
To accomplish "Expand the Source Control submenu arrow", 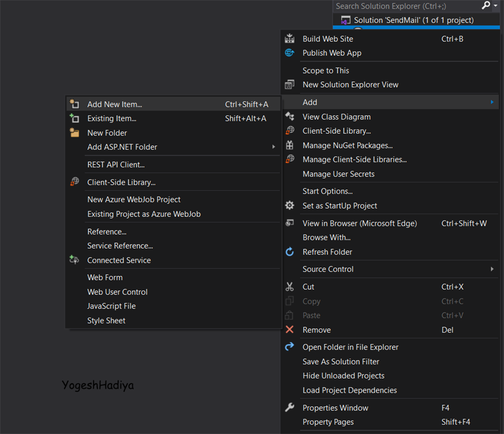I will (x=492, y=269).
